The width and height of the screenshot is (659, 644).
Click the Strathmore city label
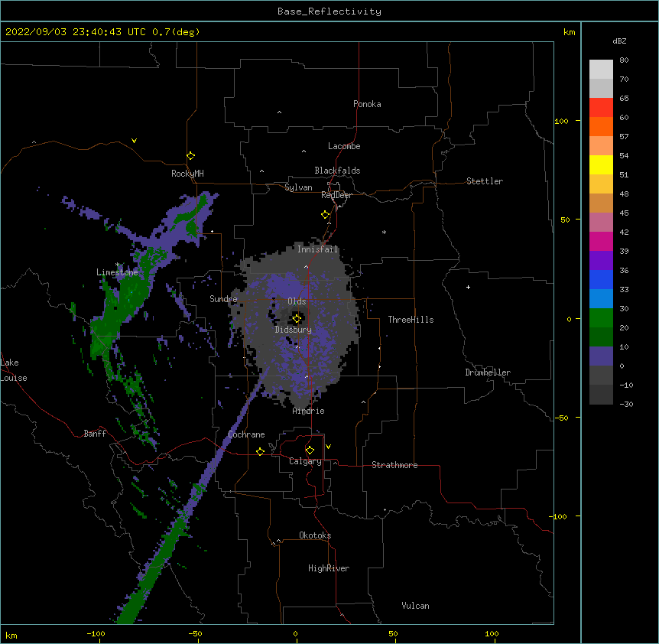pyautogui.click(x=394, y=465)
